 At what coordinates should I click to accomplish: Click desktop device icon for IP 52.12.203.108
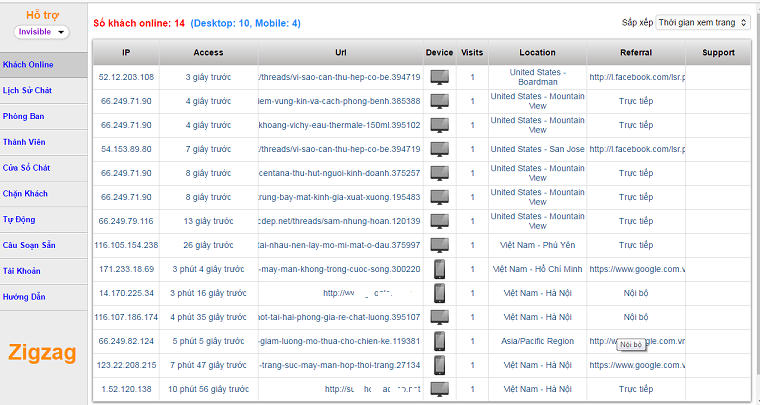439,77
